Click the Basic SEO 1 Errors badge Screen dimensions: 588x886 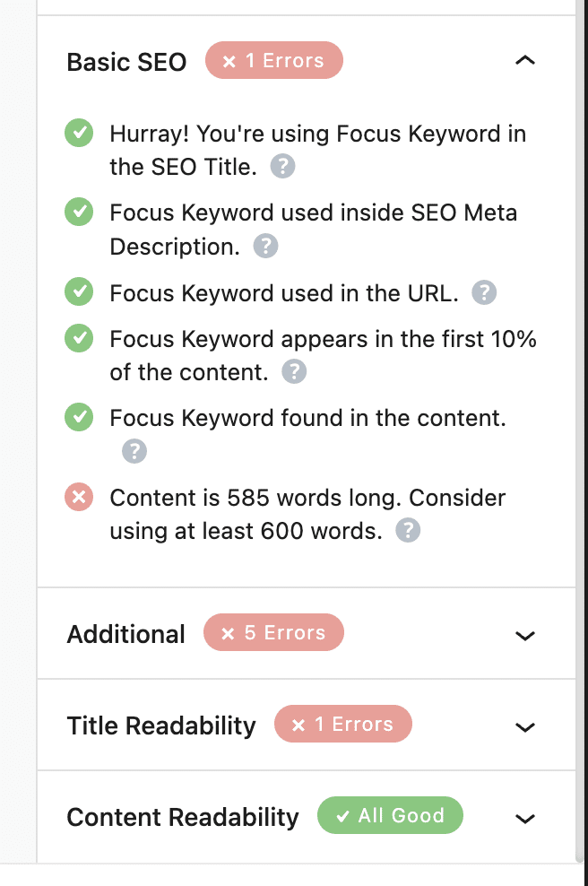273,61
